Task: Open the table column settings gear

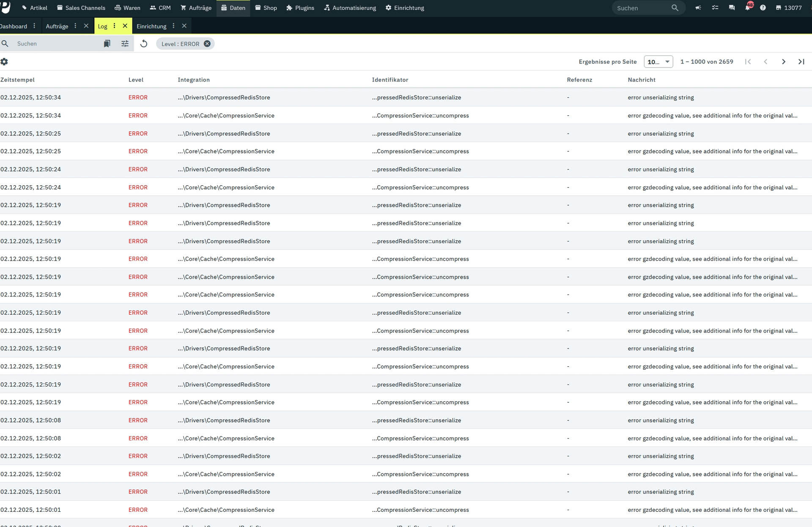Action: tap(4, 62)
